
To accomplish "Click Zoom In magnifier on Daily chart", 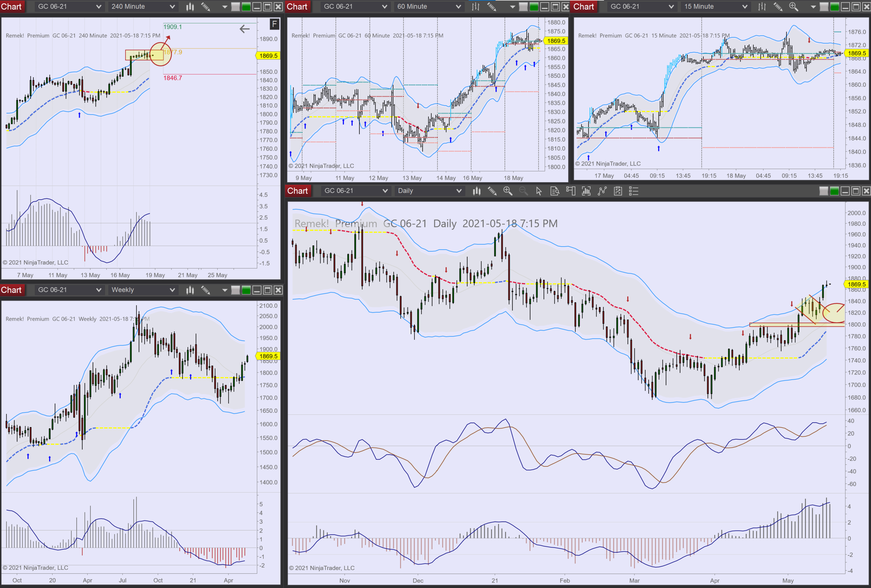I will 508,191.
